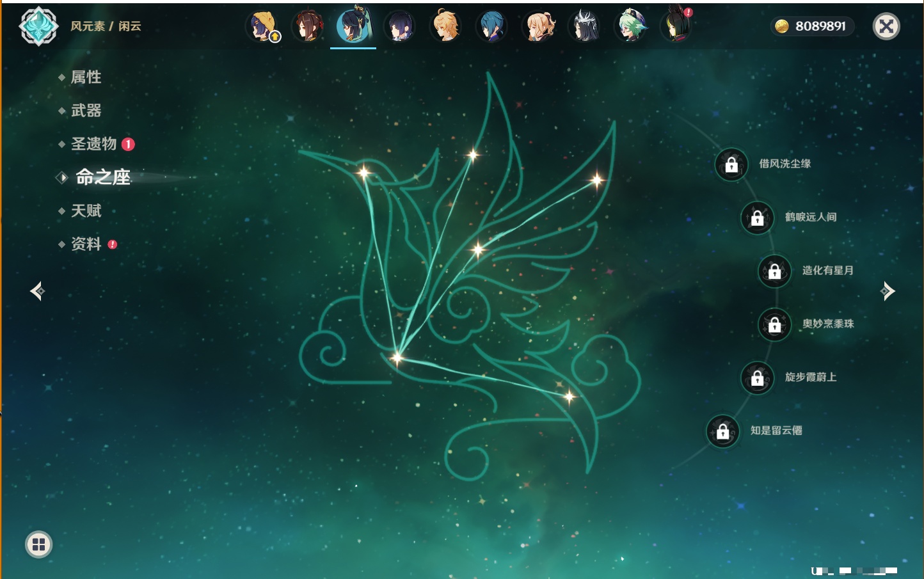924x579 pixels.
Task: Select the dark purple-haired character avatar
Action: 400,27
